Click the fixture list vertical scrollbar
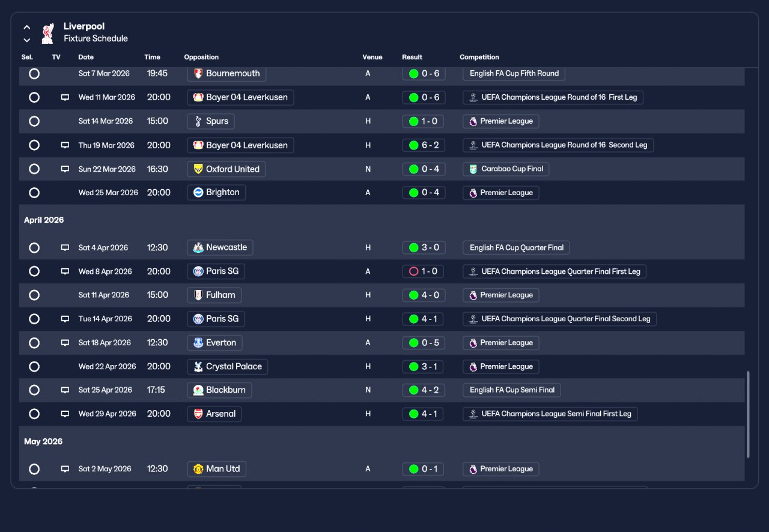Screen dimensions: 769x532 tap(748, 414)
